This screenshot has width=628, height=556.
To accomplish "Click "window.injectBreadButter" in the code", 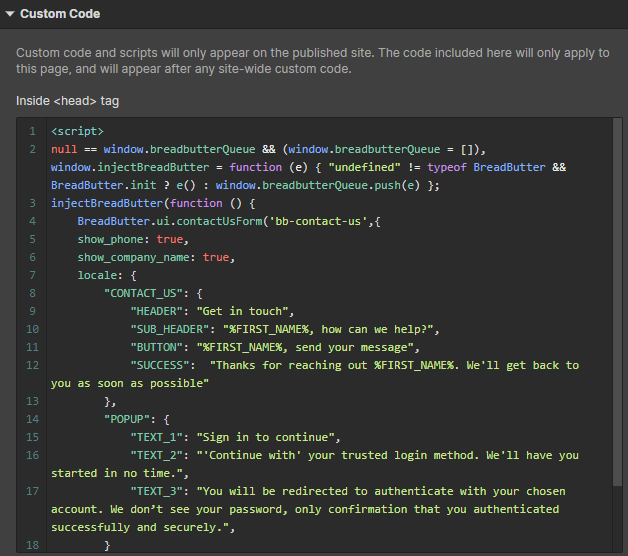I will click(x=130, y=167).
